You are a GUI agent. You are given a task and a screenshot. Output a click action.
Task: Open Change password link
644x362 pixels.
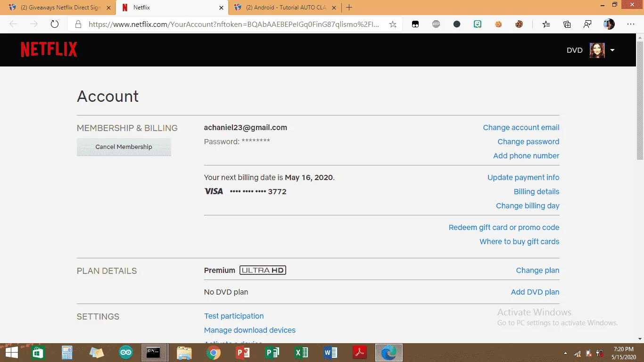tap(528, 141)
